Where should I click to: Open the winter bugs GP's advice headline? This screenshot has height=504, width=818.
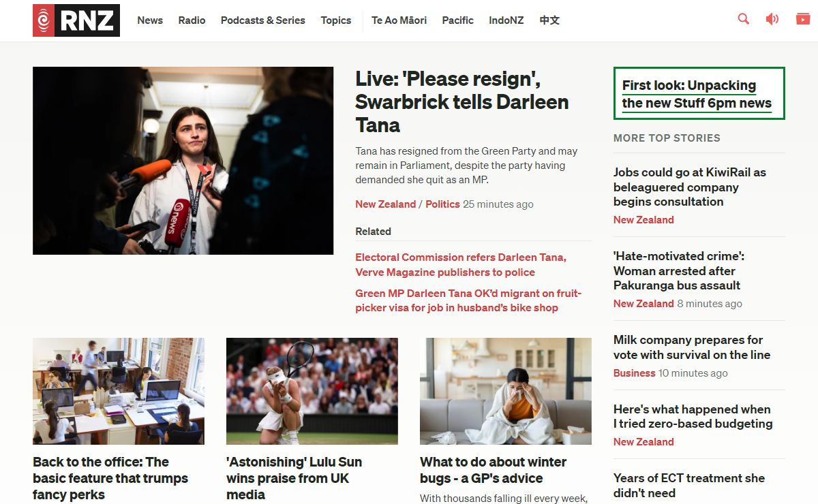click(x=493, y=470)
